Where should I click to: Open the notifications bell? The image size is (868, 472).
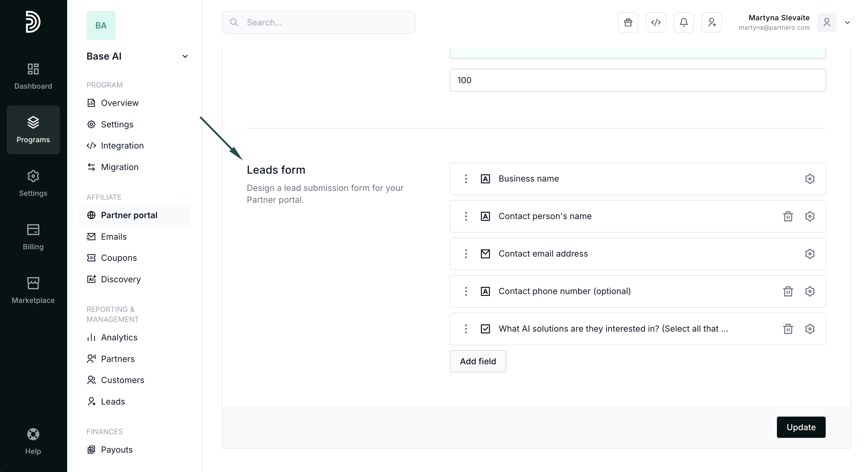(683, 23)
